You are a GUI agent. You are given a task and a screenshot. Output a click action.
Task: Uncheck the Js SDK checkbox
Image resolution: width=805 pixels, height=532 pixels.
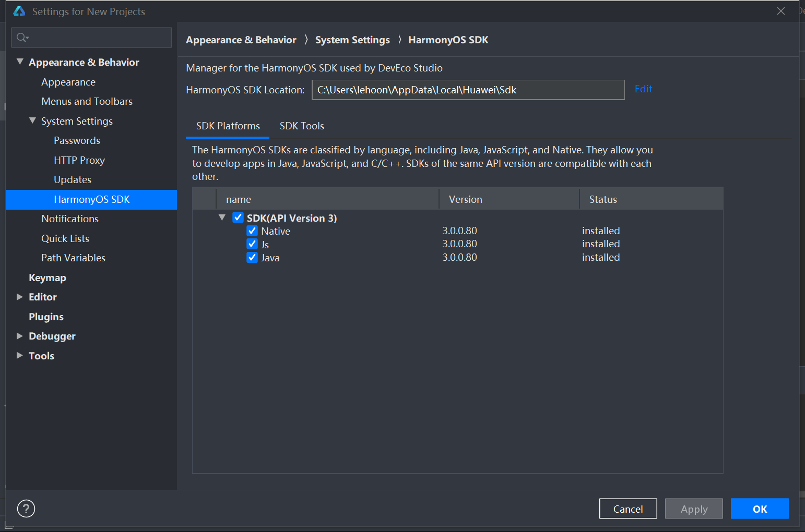click(252, 244)
